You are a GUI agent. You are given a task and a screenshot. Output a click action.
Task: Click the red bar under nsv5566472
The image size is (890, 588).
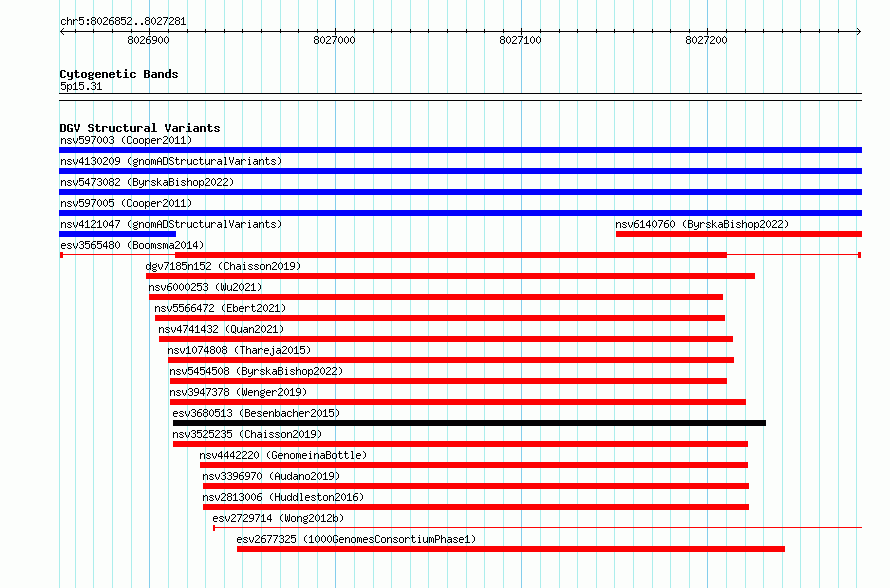440,318
